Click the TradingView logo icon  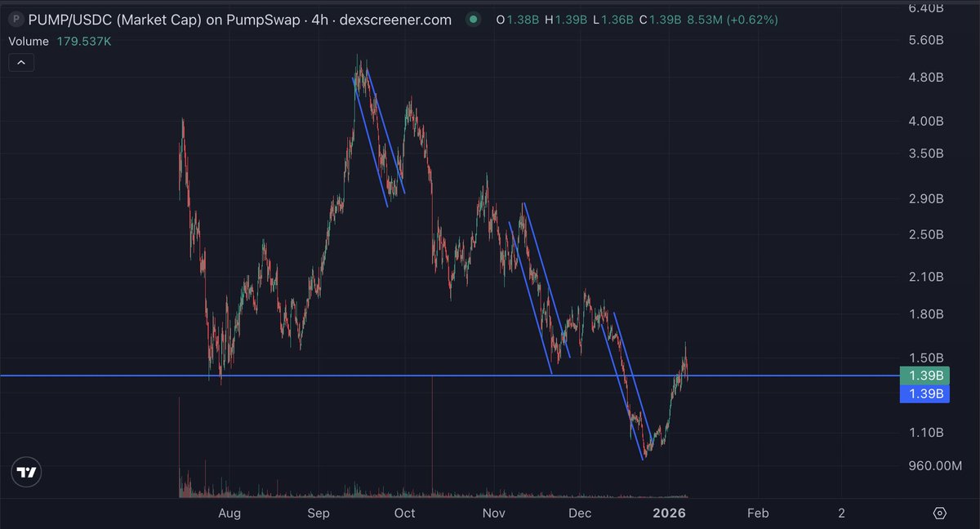[x=27, y=472]
